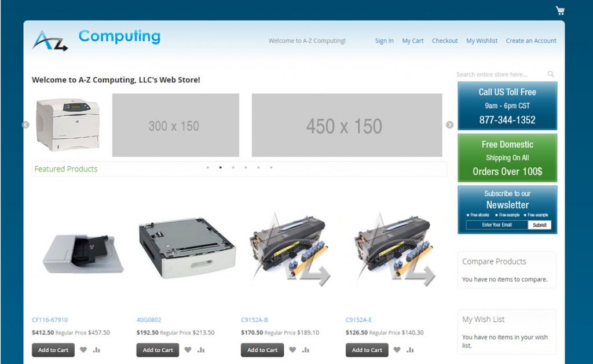Add 40G0802 to cart
Viewport: 593px width, 364px height.
point(158,350)
